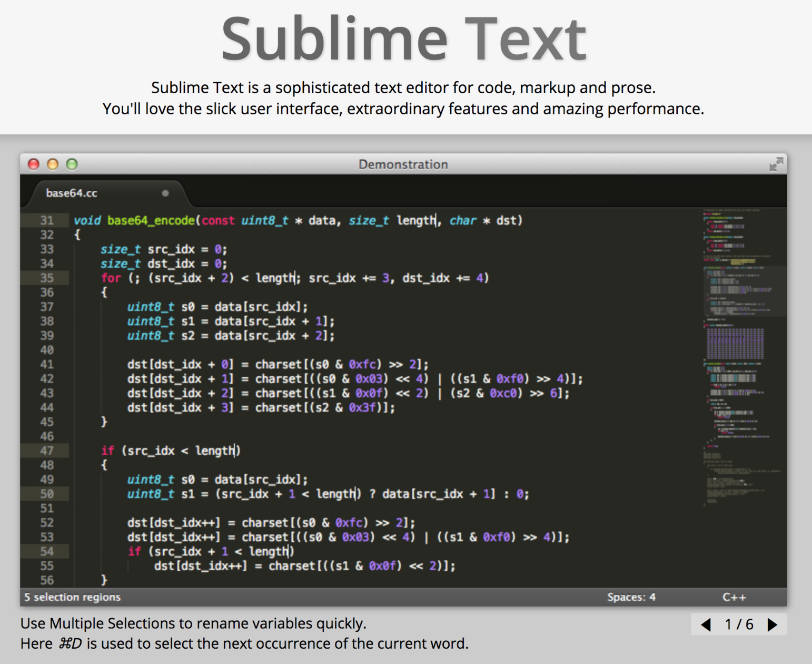
Task: Click the green zoom window button
Action: click(x=72, y=164)
